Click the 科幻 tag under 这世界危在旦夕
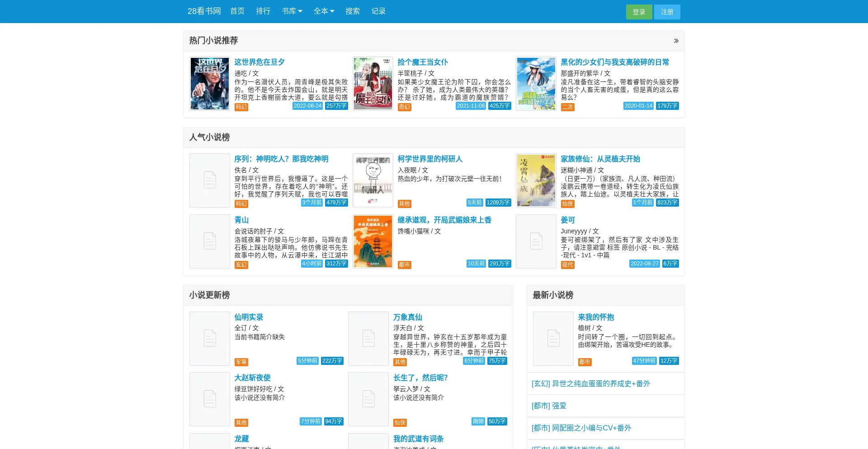This screenshot has width=868, height=449. coord(241,107)
